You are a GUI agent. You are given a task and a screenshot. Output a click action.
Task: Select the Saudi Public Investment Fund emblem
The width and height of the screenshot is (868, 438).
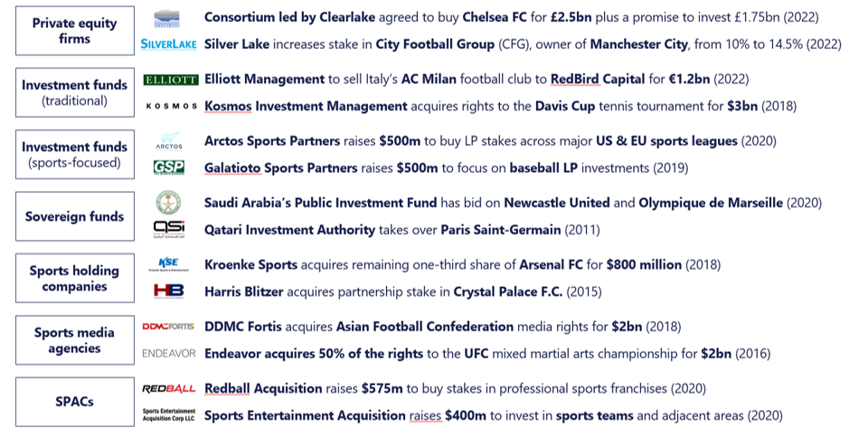(168, 203)
